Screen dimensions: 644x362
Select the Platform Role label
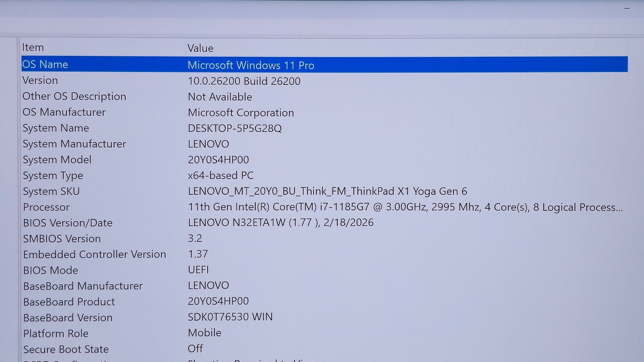(56, 333)
